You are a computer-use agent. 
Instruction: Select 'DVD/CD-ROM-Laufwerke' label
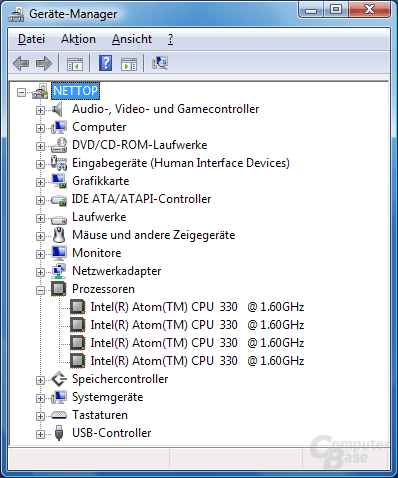140,145
